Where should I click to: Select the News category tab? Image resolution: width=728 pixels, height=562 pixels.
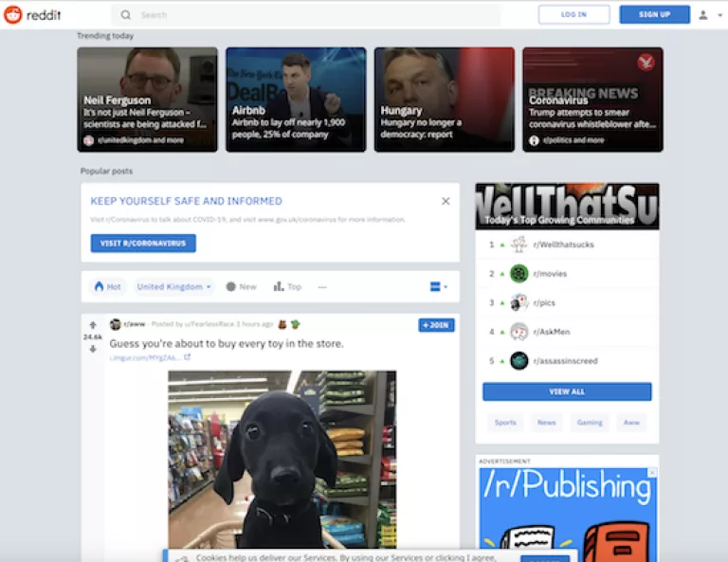tap(546, 423)
